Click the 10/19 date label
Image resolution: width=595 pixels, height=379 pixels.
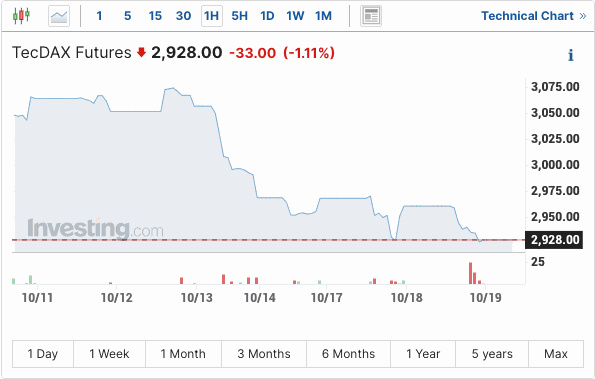tap(486, 298)
